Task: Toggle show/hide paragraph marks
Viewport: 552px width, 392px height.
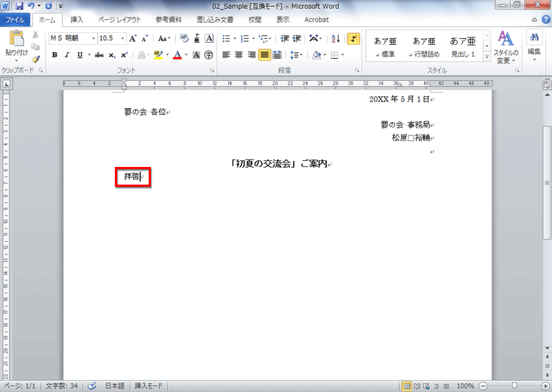Action: point(353,38)
